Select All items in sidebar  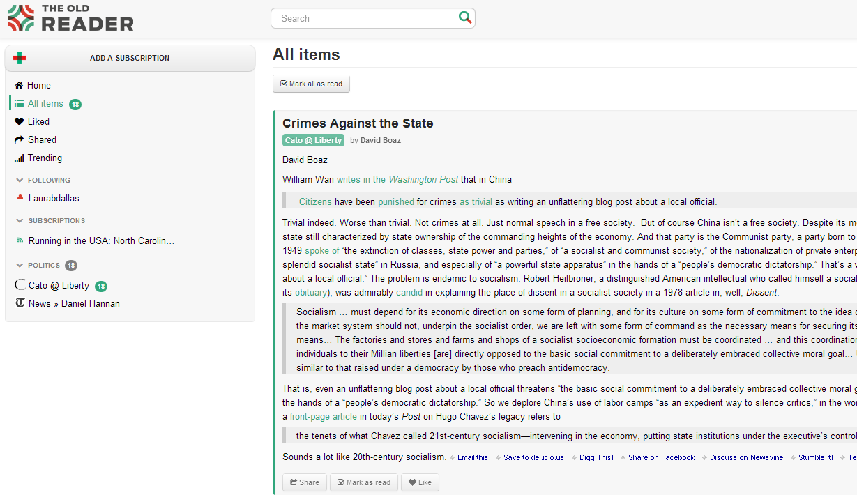click(x=45, y=104)
